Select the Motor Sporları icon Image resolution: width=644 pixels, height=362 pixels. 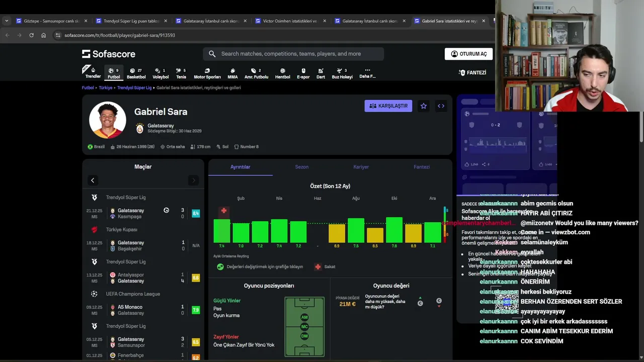pos(207,73)
